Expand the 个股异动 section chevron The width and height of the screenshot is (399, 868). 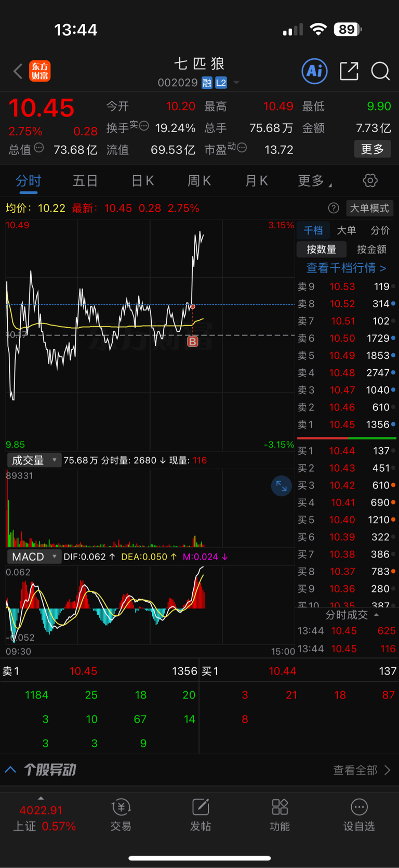[10, 769]
